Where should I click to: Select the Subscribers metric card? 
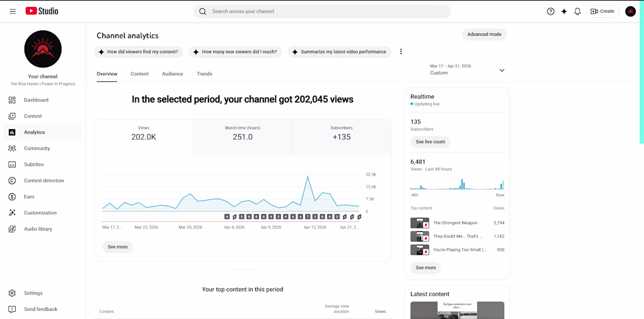pos(342,138)
